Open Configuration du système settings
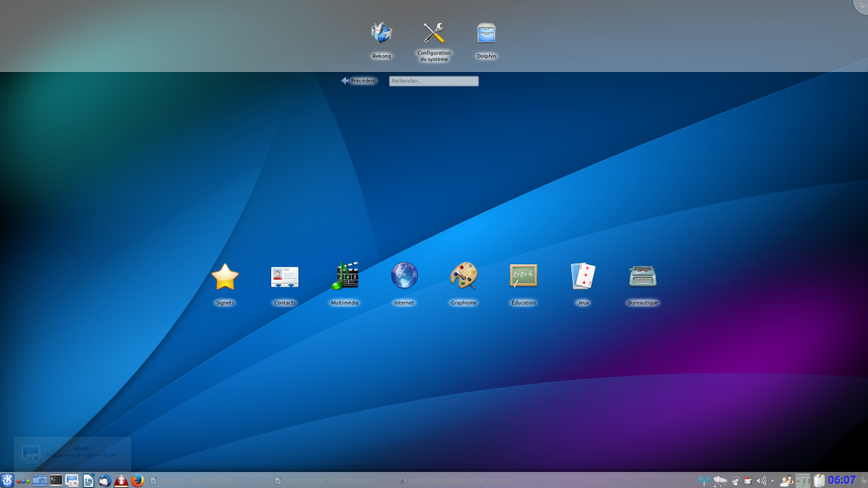Image resolution: width=868 pixels, height=488 pixels. point(434,42)
